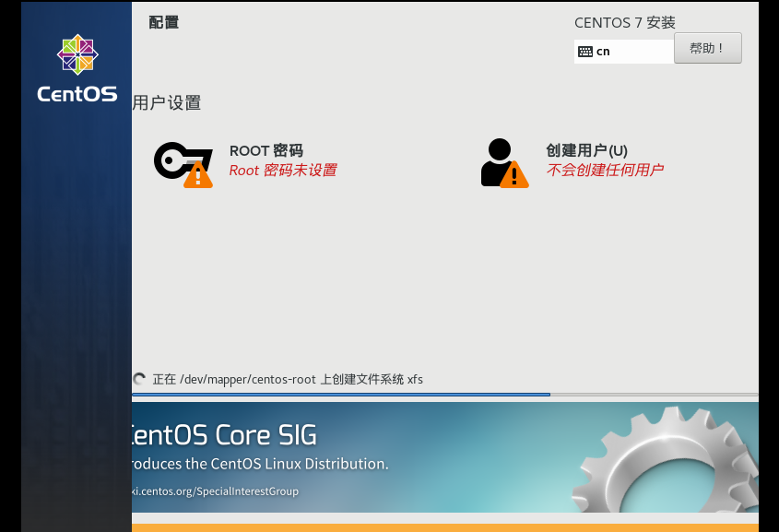Click the gear graphic in the banner
Screen dimensions: 779x532
tap(666, 459)
